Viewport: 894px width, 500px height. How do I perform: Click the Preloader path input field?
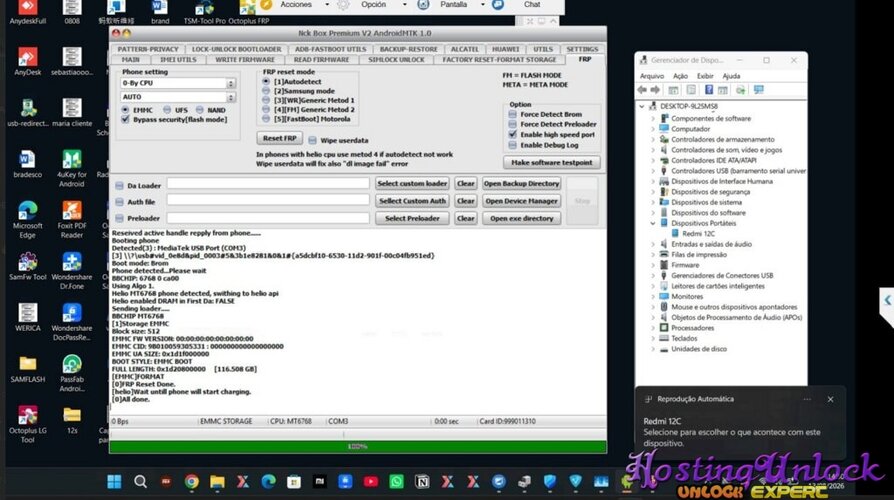tap(268, 218)
